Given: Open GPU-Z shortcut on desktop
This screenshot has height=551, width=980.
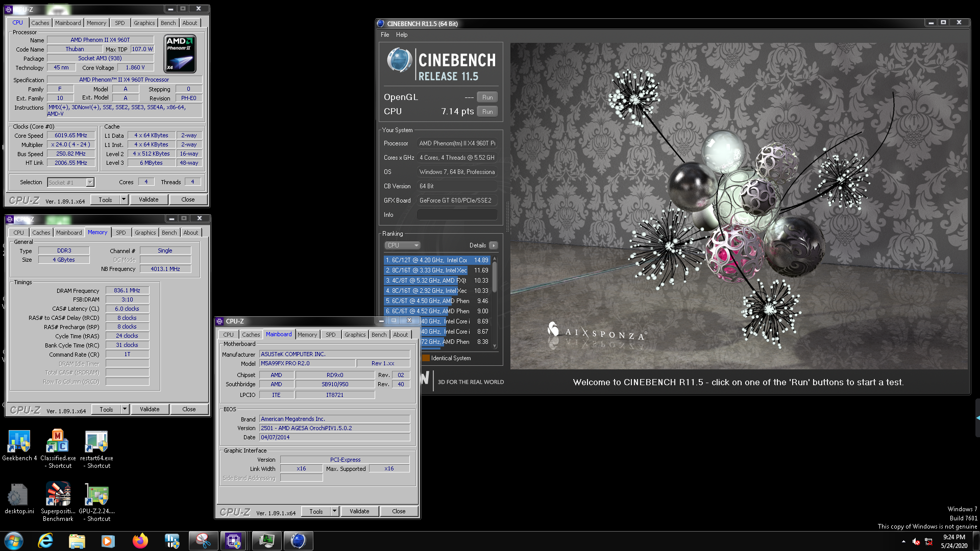Looking at the screenshot, I should click(96, 502).
